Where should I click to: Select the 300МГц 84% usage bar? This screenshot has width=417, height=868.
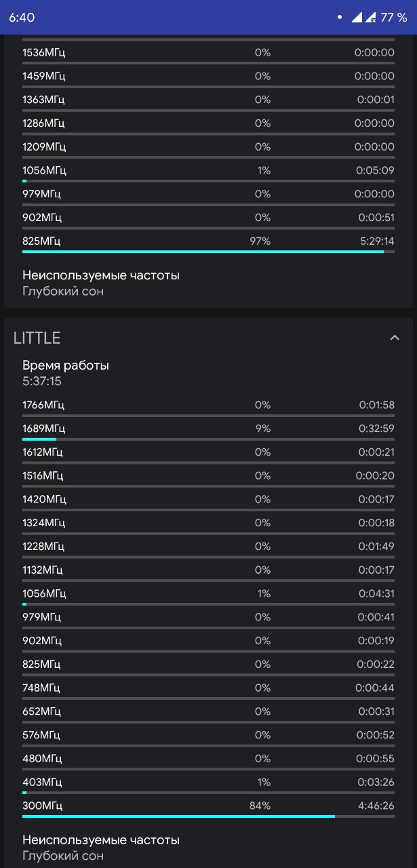coord(208,816)
